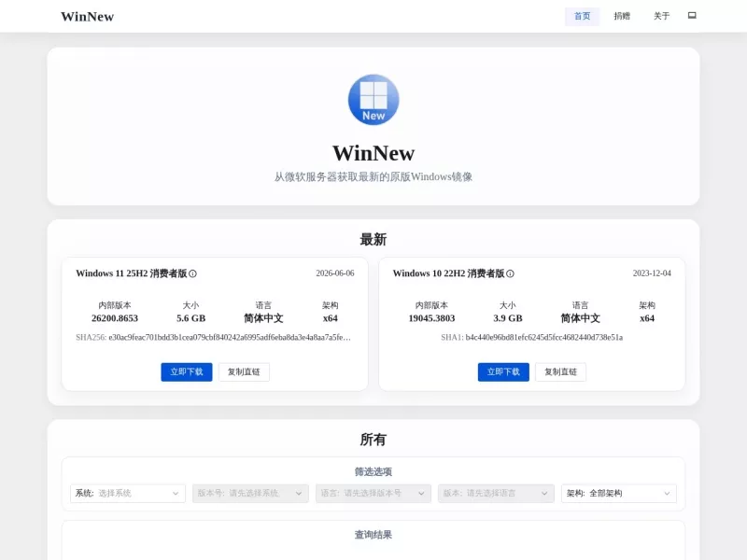Viewport: 747px width, 560px height.
Task: Open the 系统 选择系统 dropdown
Action: click(x=128, y=494)
